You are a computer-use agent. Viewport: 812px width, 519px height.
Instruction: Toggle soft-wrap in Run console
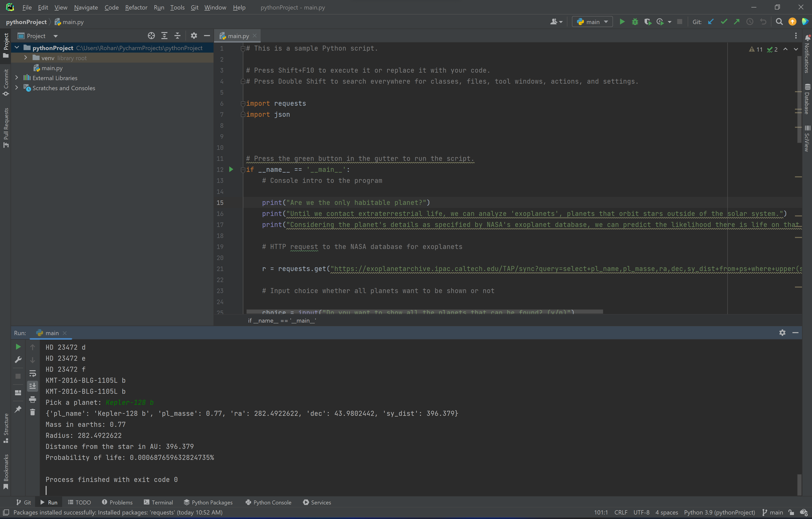[33, 373]
